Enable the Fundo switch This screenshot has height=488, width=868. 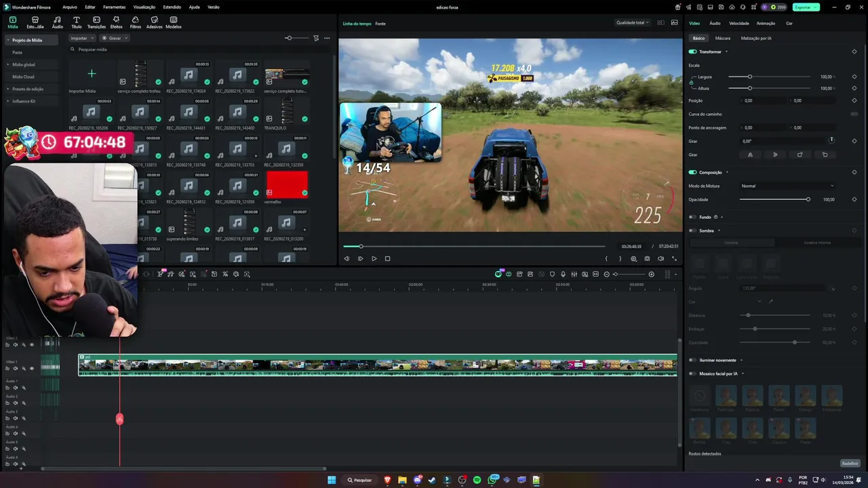tap(692, 217)
